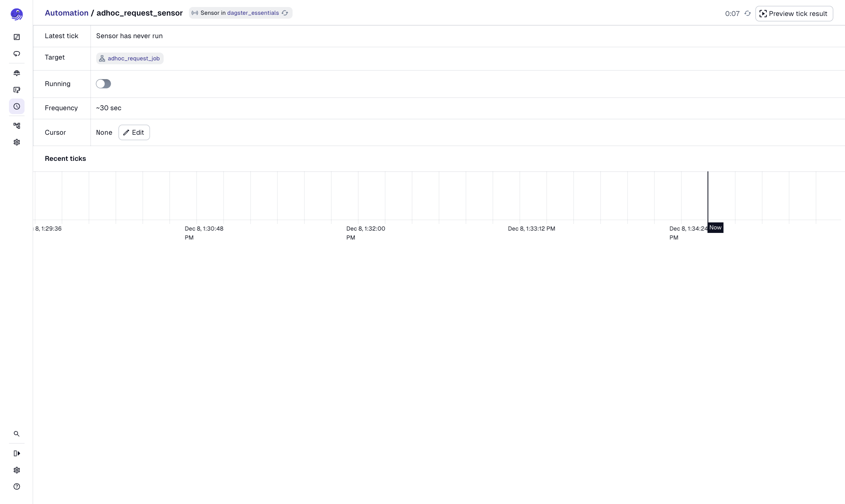
Task: Select the Automation clock icon
Action: tap(17, 106)
